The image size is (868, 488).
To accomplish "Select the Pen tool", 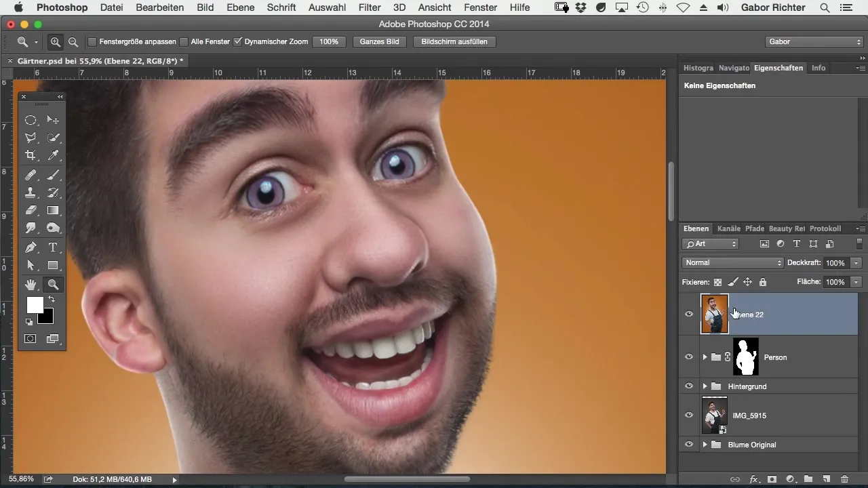I will pyautogui.click(x=31, y=247).
